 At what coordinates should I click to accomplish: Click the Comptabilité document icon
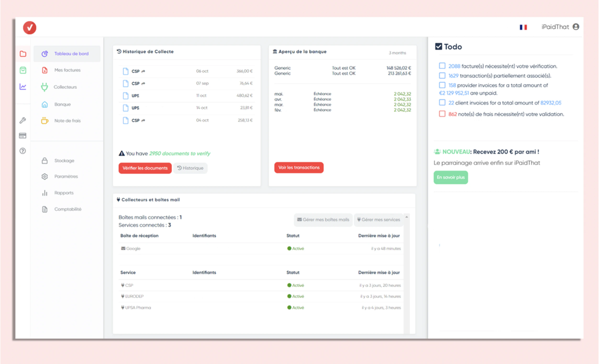point(45,209)
